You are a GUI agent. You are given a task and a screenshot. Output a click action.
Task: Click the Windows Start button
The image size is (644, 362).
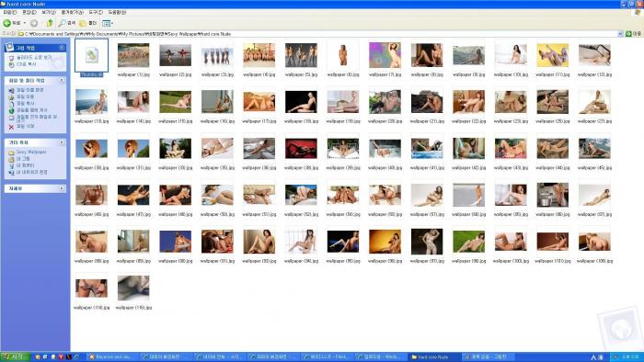point(16,357)
